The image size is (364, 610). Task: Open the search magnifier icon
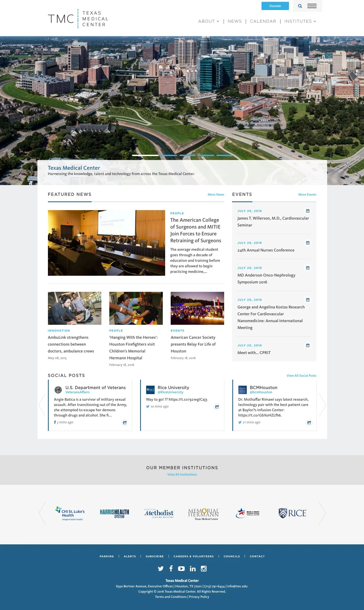click(300, 6)
